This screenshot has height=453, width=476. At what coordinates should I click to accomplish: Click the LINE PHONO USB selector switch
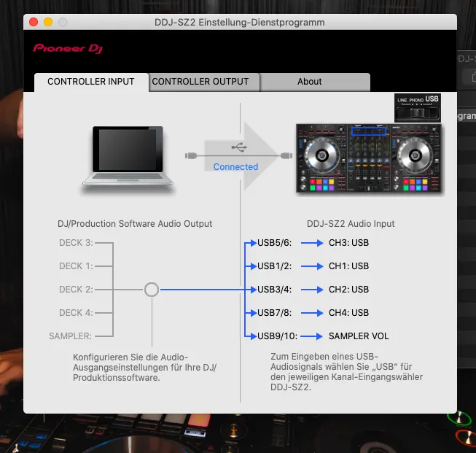[x=418, y=107]
